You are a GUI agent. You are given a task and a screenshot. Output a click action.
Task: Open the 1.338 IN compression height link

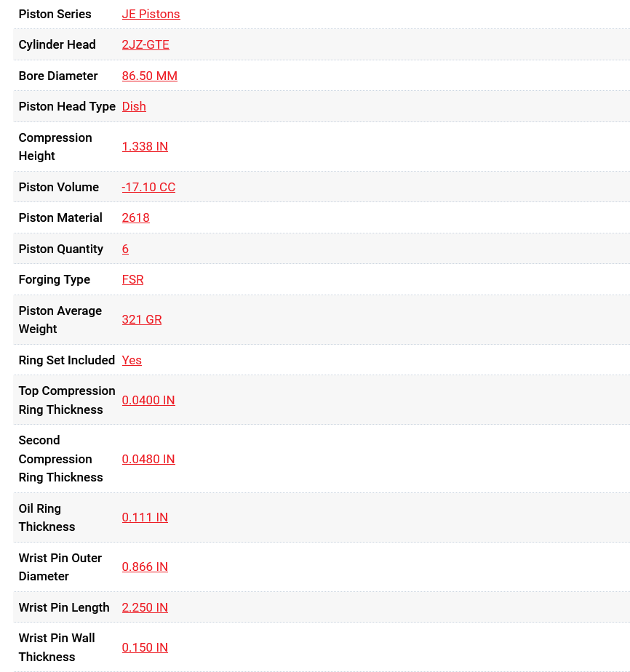(x=145, y=146)
